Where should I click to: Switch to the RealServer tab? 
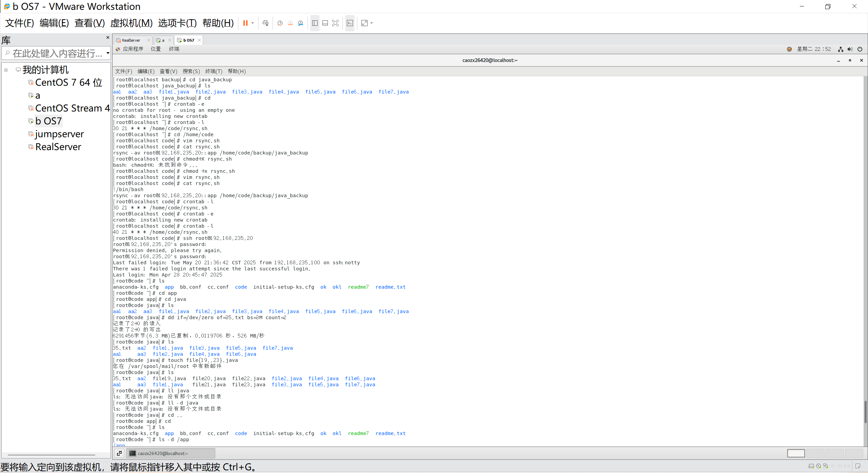(x=131, y=40)
